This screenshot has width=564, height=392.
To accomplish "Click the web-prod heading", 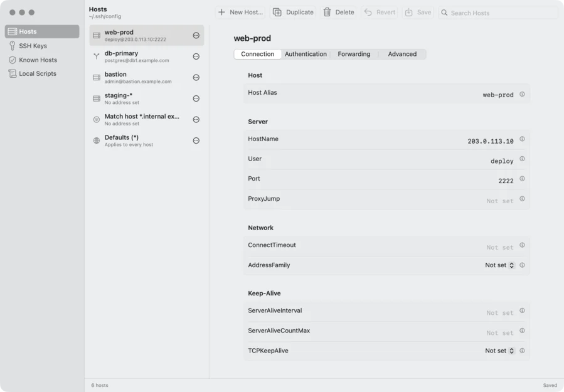I will pyautogui.click(x=252, y=38).
